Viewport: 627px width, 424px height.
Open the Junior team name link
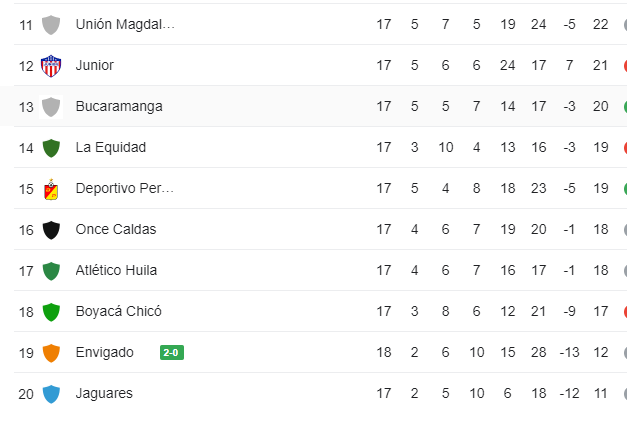[95, 65]
